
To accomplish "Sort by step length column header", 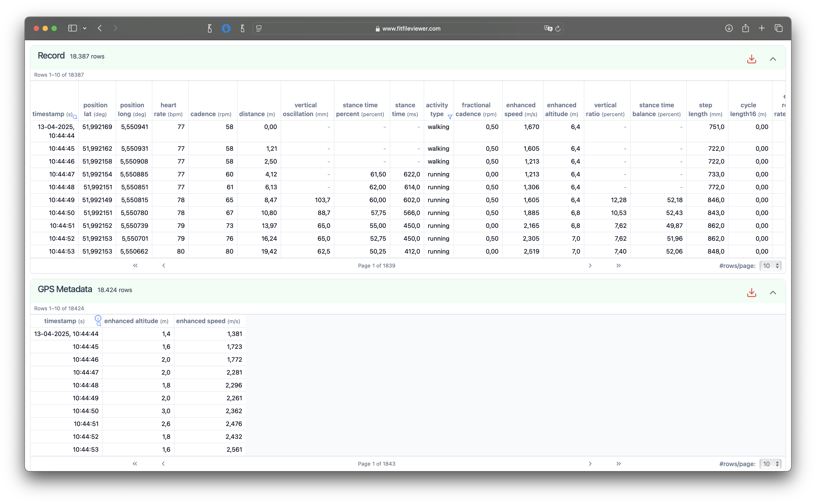I will [705, 110].
